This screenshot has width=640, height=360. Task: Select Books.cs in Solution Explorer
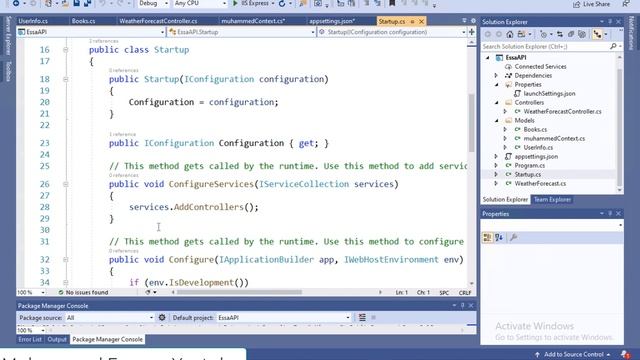pyautogui.click(x=535, y=129)
